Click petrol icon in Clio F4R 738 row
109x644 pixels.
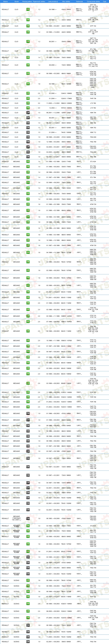coord(28,98)
